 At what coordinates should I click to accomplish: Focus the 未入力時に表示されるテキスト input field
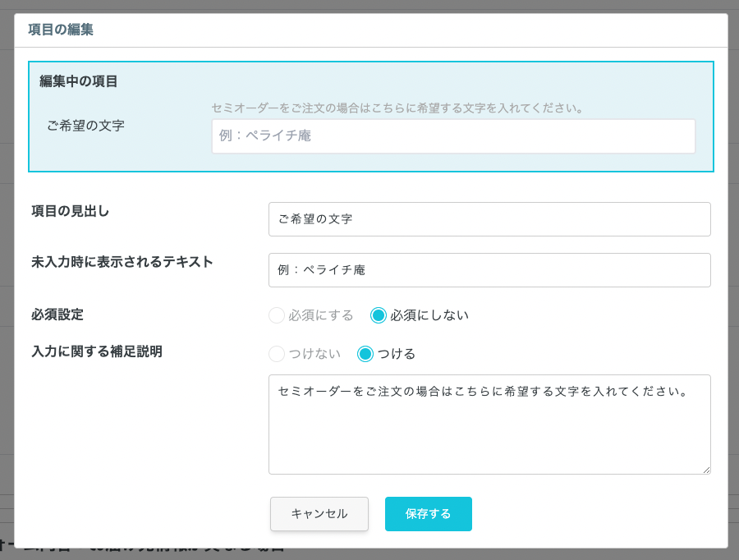pos(489,270)
